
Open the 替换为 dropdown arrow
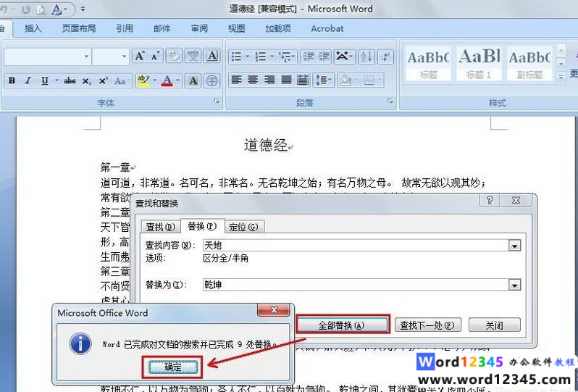[514, 285]
